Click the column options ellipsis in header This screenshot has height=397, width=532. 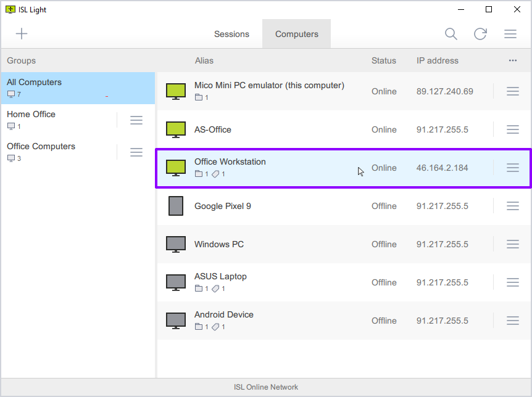(513, 60)
